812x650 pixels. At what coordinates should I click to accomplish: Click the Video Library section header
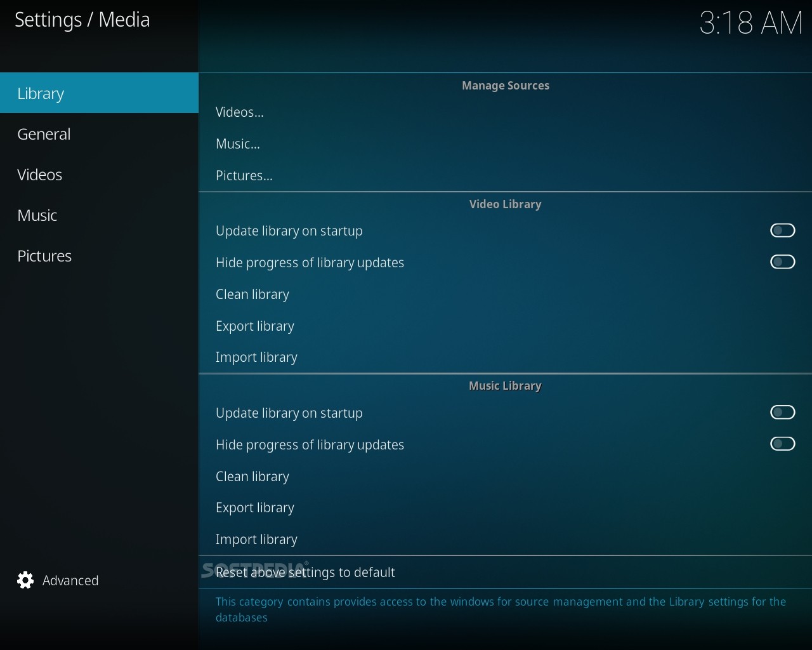(506, 204)
